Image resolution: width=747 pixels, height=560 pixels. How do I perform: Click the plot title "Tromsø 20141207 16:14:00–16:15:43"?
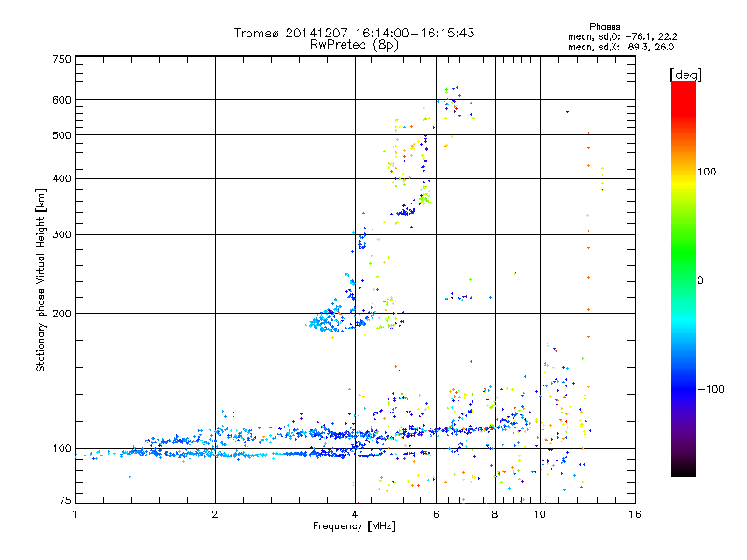(355, 33)
